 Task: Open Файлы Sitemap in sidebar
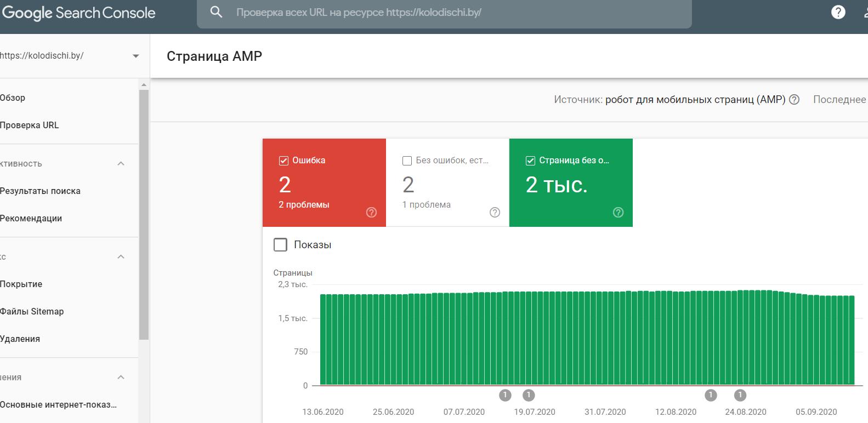[32, 312]
